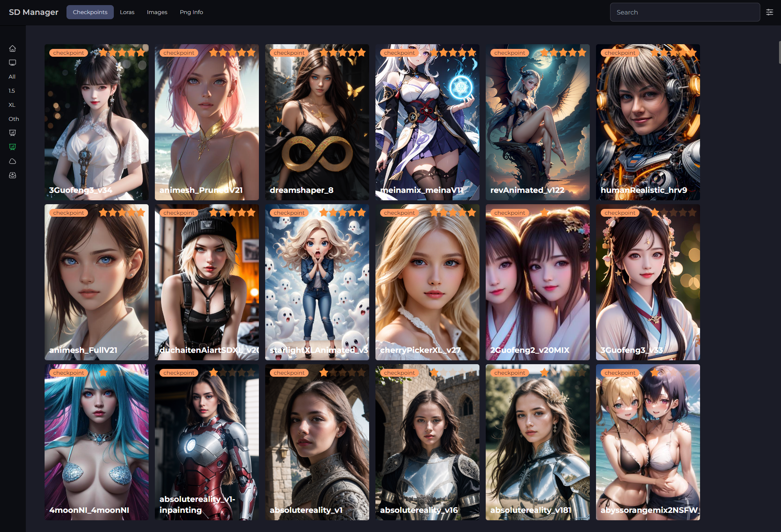
Task: Rate 3Guofeng3_v33 with the fifth star
Action: tap(692, 212)
